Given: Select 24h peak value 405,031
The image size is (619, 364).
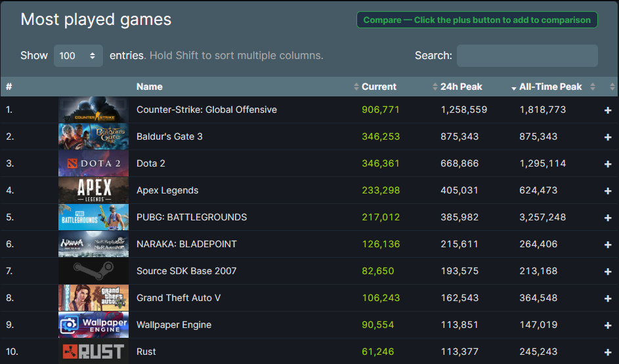Looking at the screenshot, I should (459, 190).
